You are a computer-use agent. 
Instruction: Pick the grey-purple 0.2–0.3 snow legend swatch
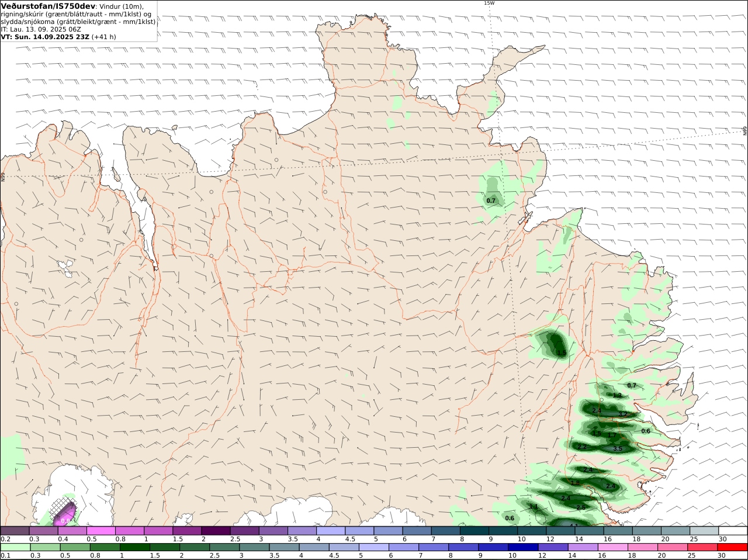tap(15, 531)
